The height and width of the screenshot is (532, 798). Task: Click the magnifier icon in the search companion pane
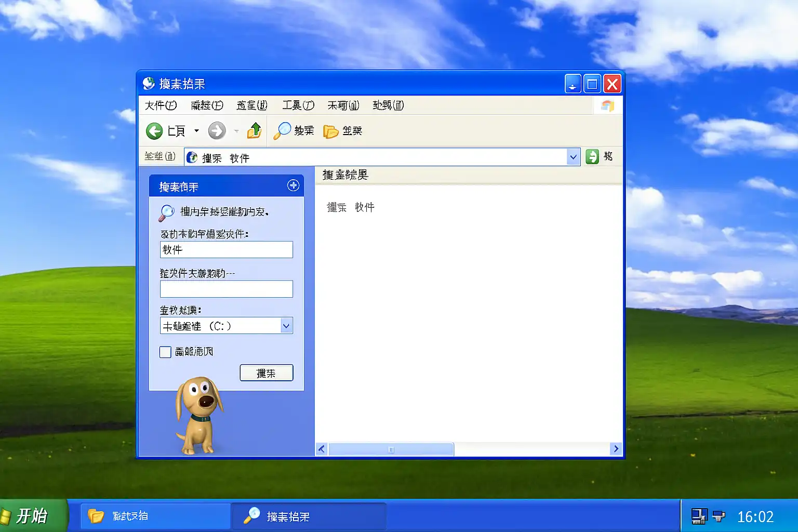(166, 212)
